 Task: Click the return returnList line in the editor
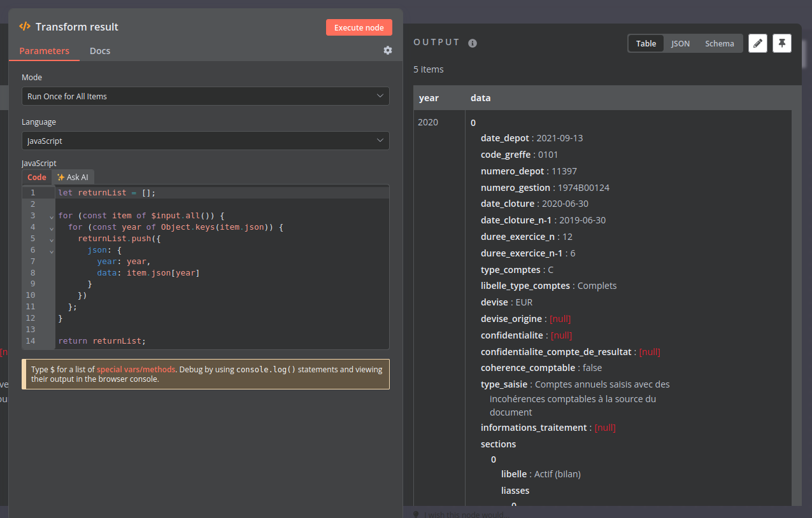pos(102,341)
